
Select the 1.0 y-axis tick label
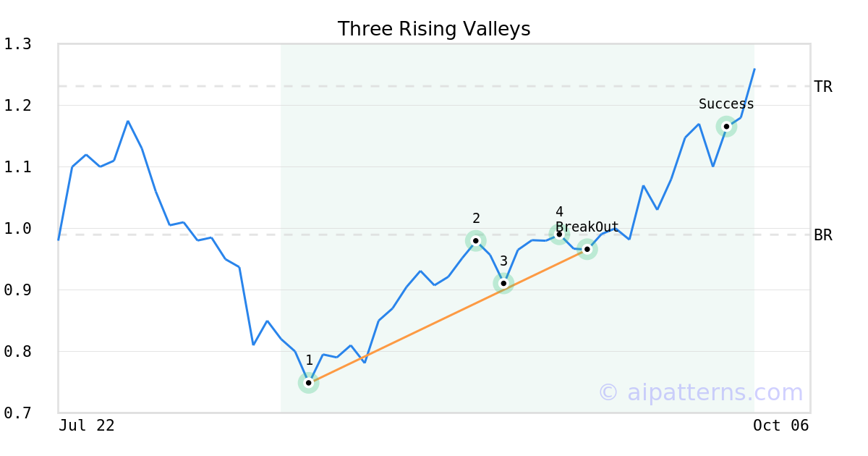click(18, 229)
